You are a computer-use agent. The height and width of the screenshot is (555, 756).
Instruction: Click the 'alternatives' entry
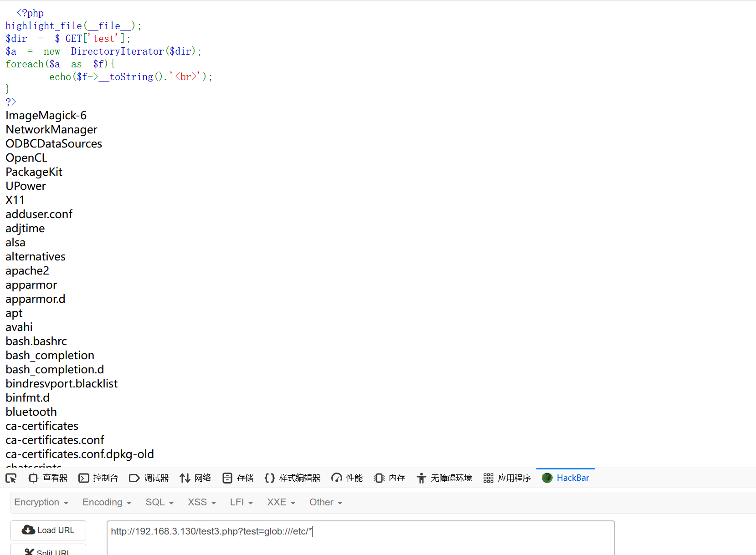(x=36, y=257)
